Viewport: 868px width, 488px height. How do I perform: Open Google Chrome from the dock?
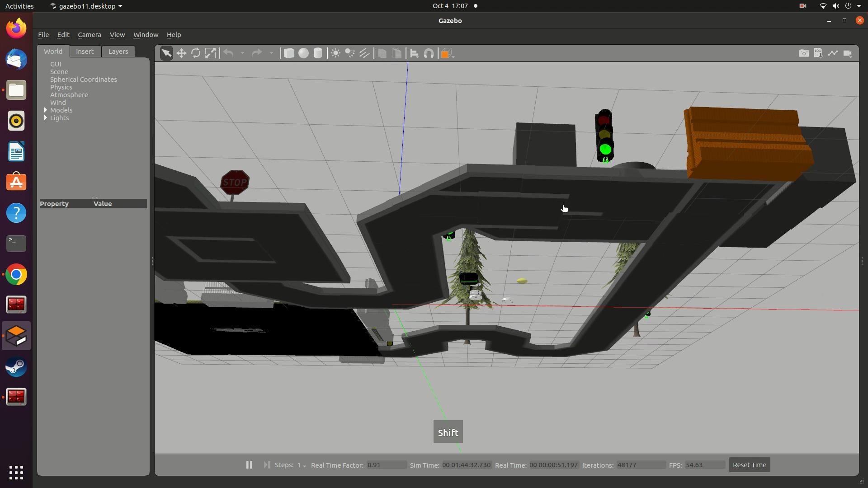pyautogui.click(x=16, y=275)
